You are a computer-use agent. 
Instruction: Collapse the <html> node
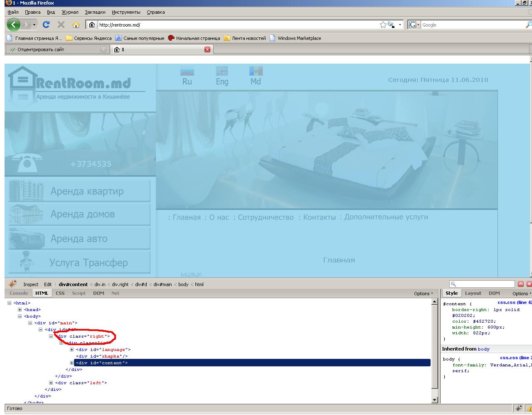coord(10,303)
